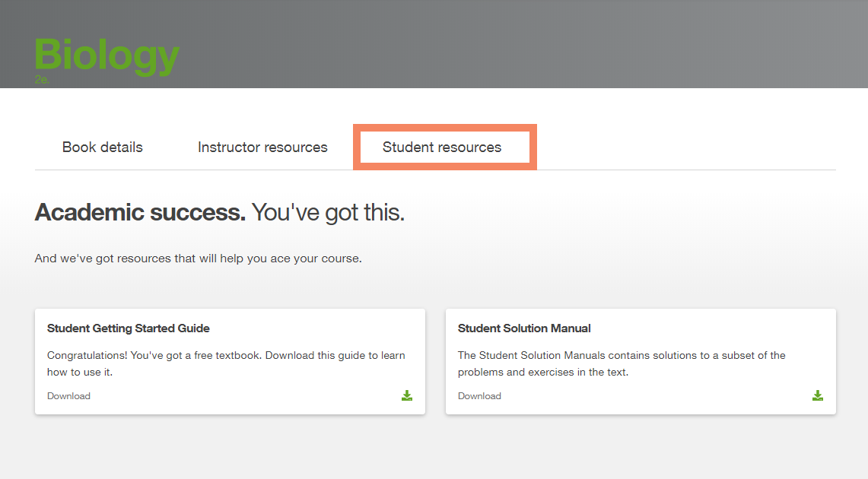Open the Student Solution Manual card title

(x=524, y=328)
